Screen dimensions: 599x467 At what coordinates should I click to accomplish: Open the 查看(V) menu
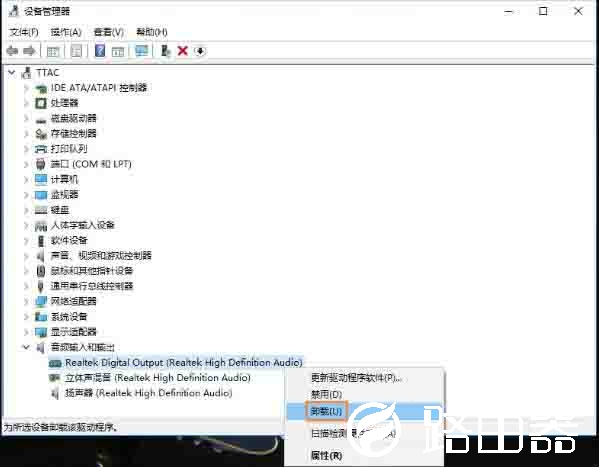click(x=109, y=32)
